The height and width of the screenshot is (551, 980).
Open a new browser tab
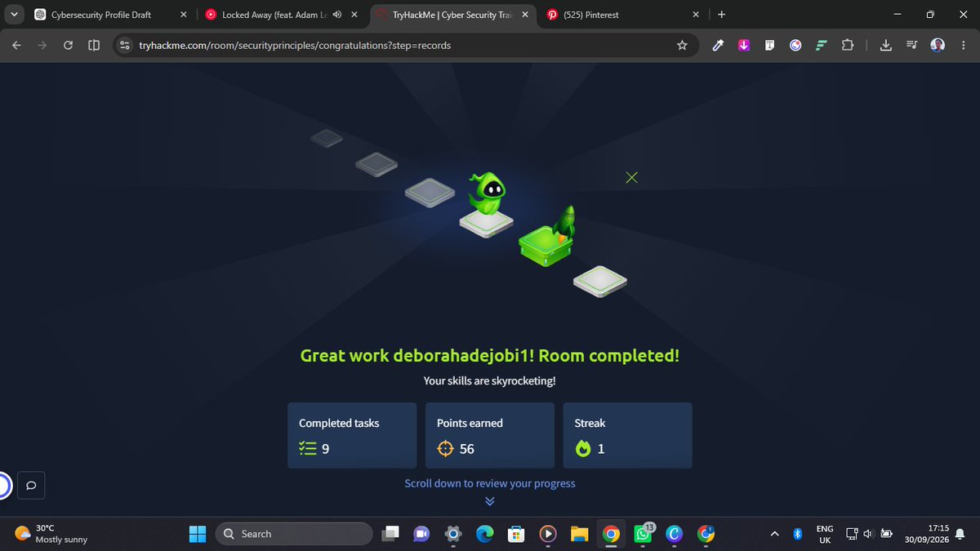721,15
